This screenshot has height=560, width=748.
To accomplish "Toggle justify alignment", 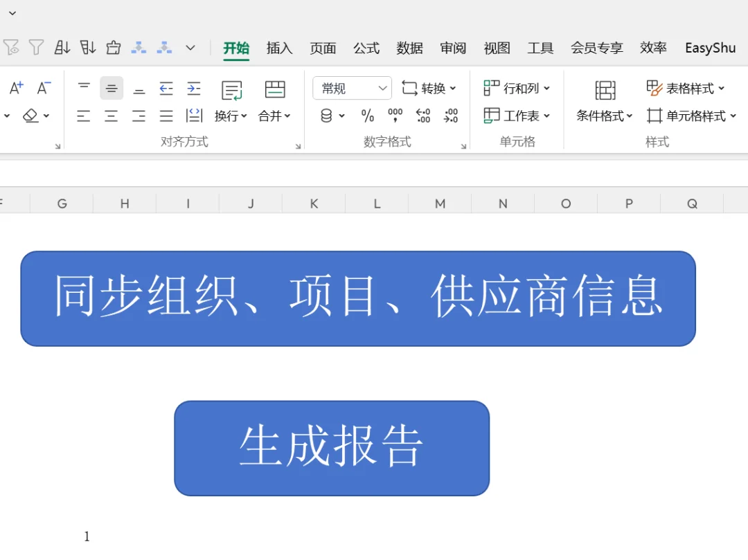I will coord(166,116).
